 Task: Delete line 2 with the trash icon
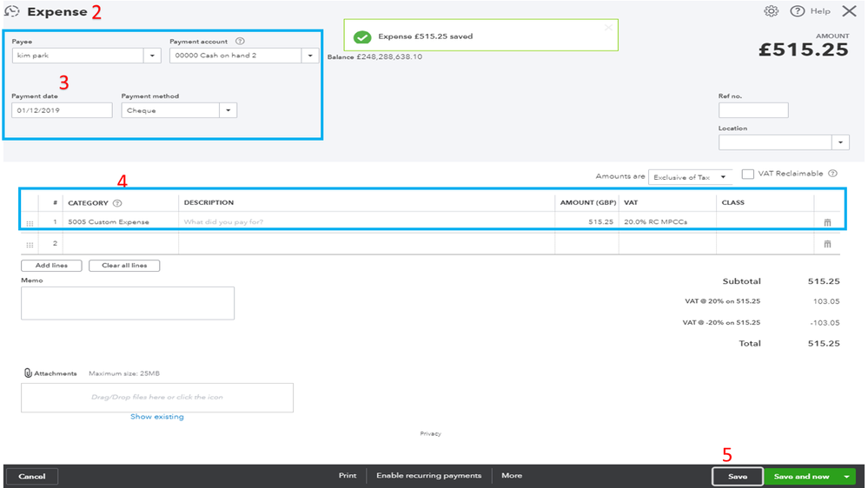[x=827, y=244]
